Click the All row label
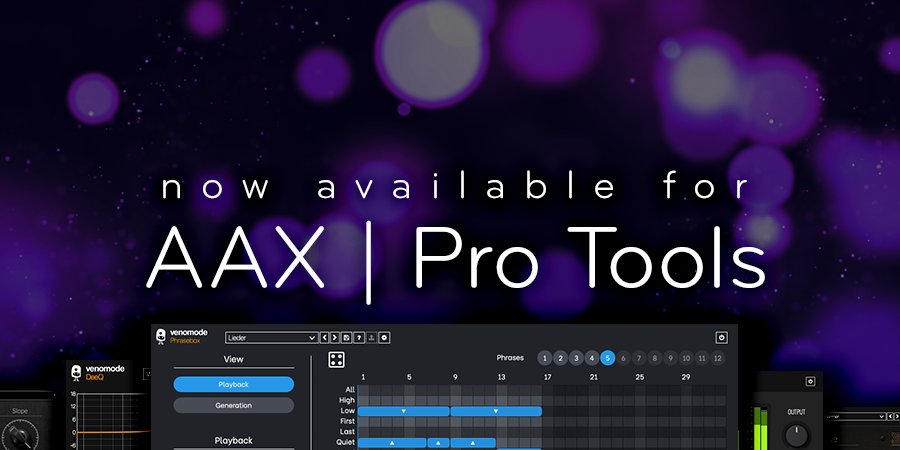This screenshot has width=900, height=450. tap(350, 390)
